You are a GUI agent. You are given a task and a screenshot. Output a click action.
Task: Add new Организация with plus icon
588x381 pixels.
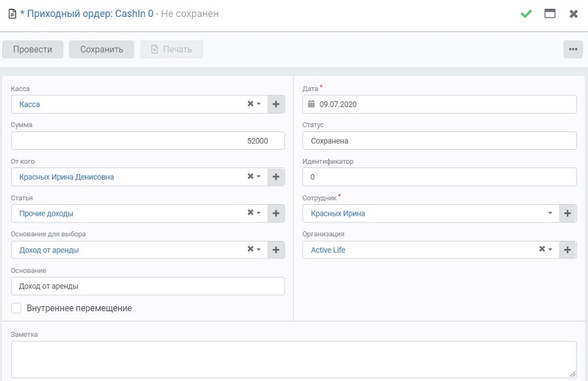point(567,250)
